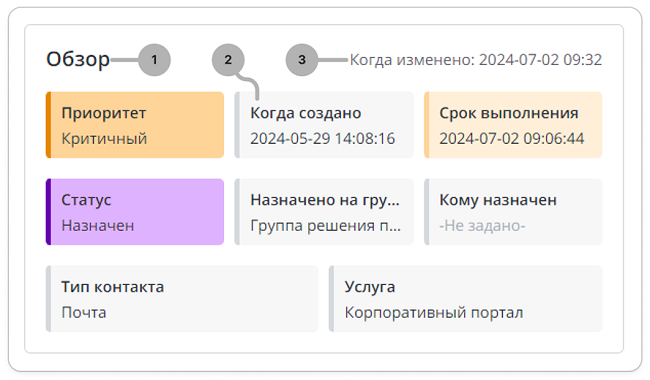Click the Назначен status value
This screenshot has width=650, height=380.
[x=98, y=225]
